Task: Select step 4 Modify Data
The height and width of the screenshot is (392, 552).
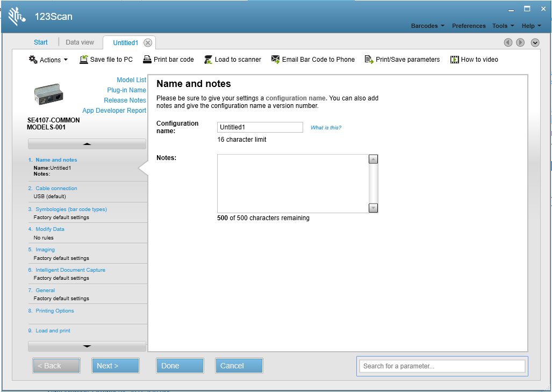Action: point(49,229)
